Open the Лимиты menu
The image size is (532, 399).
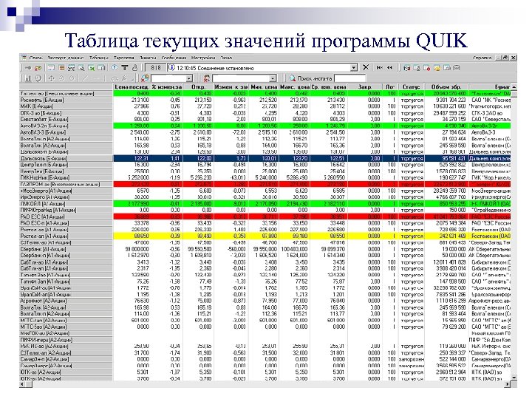coord(148,58)
